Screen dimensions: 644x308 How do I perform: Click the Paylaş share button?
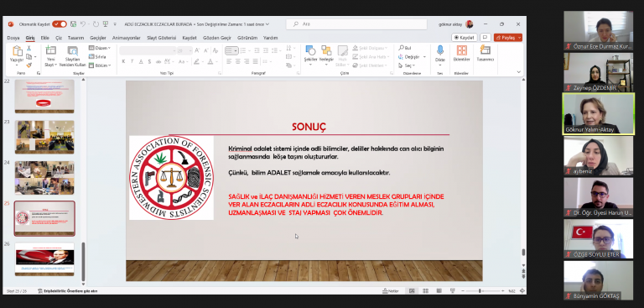508,38
